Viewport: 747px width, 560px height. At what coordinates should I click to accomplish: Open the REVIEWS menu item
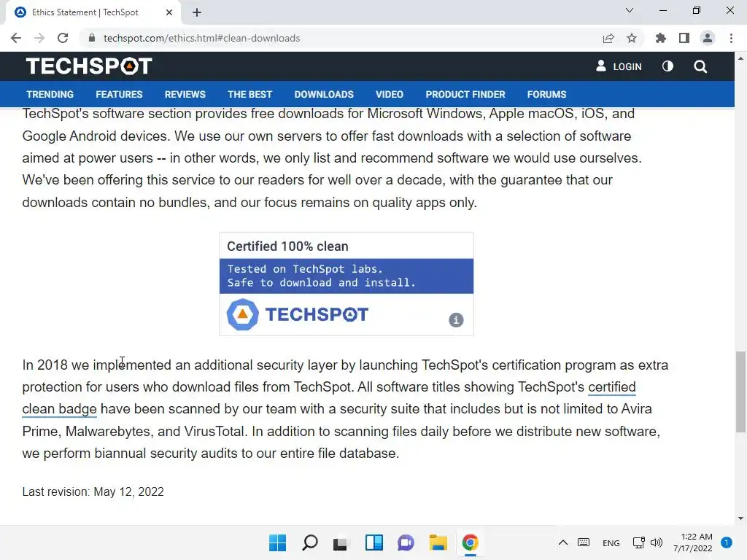click(185, 94)
